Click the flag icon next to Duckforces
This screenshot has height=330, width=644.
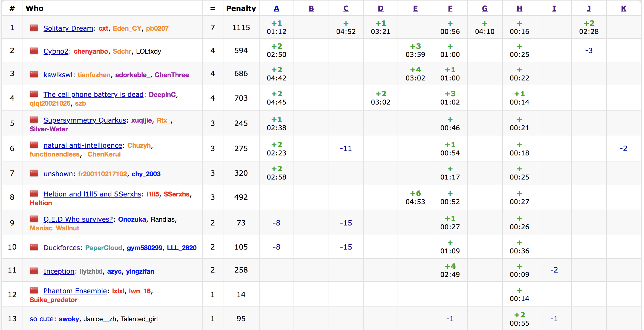(34, 247)
